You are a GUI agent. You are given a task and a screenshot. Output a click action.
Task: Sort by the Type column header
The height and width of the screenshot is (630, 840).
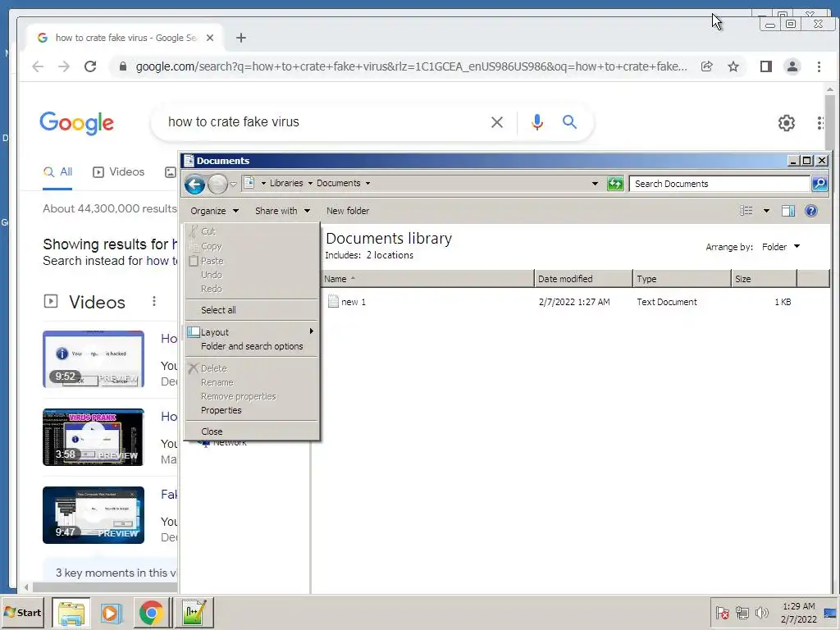coord(682,279)
